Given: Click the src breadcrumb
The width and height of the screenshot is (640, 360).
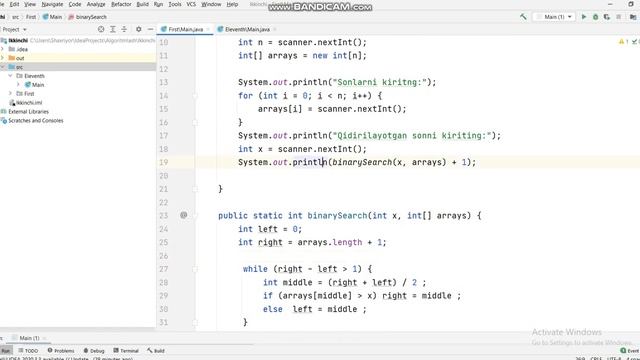Looking at the screenshot, I should [16, 17].
